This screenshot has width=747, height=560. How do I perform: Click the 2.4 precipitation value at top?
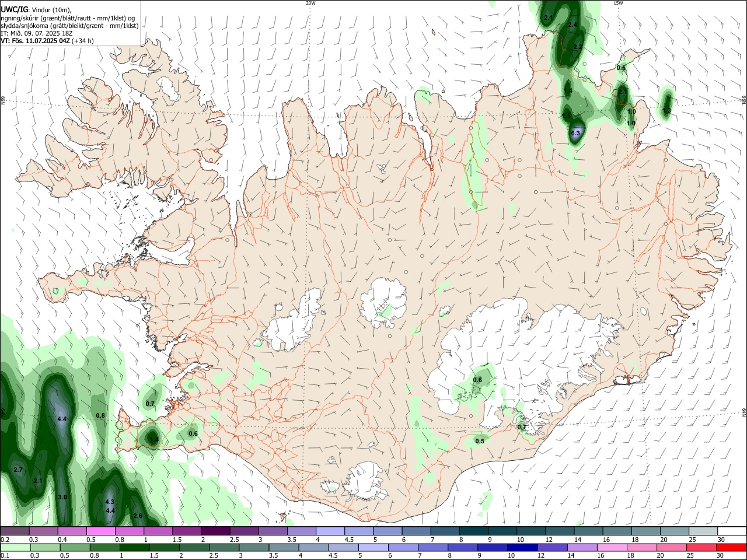[573, 25]
